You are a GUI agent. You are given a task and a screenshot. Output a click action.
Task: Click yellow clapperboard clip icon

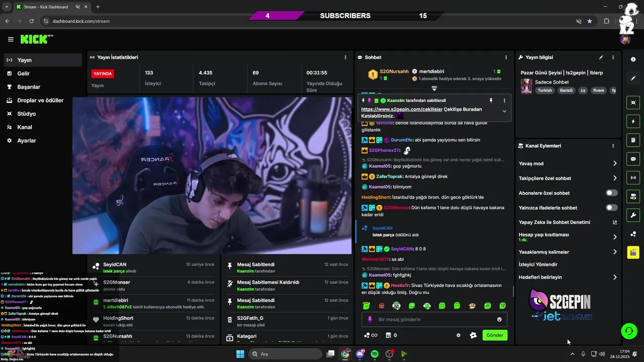633,252
